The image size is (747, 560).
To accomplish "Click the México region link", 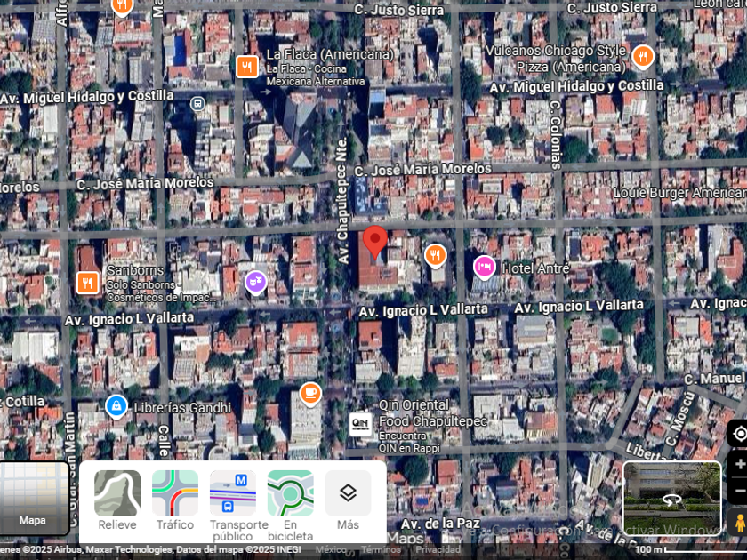I will coord(331,549).
